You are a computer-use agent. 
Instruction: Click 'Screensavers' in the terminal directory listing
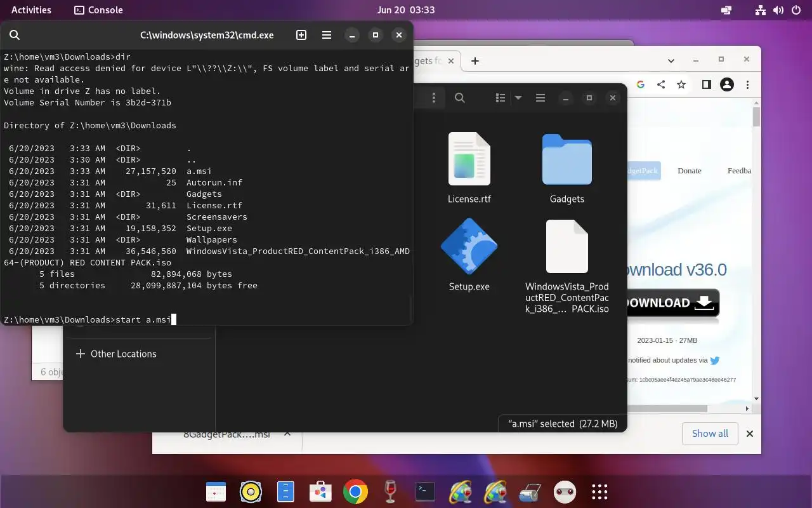(x=217, y=217)
